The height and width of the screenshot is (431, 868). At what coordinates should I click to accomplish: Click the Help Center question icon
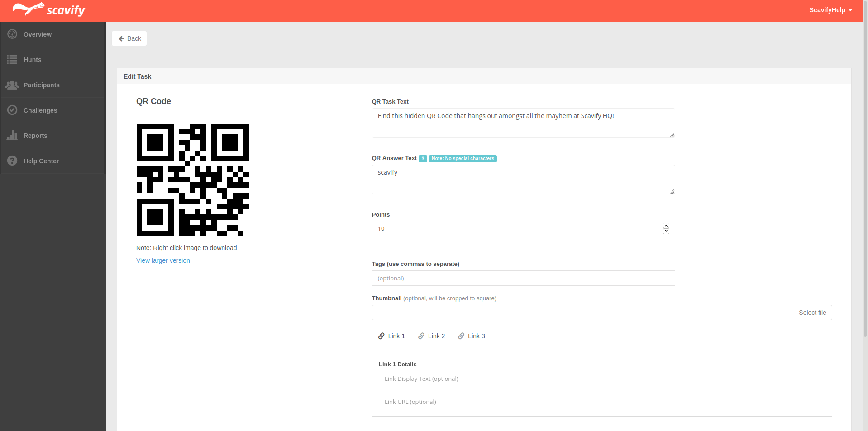tap(12, 161)
